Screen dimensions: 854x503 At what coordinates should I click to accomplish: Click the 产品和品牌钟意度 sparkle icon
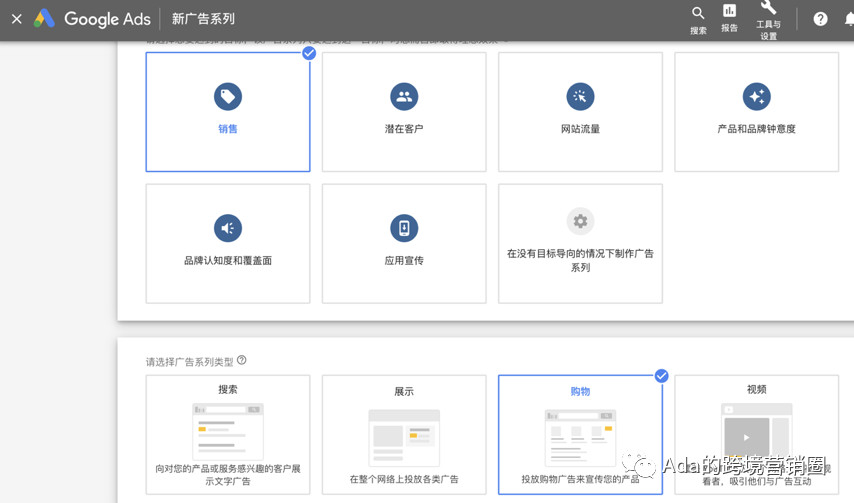point(757,96)
